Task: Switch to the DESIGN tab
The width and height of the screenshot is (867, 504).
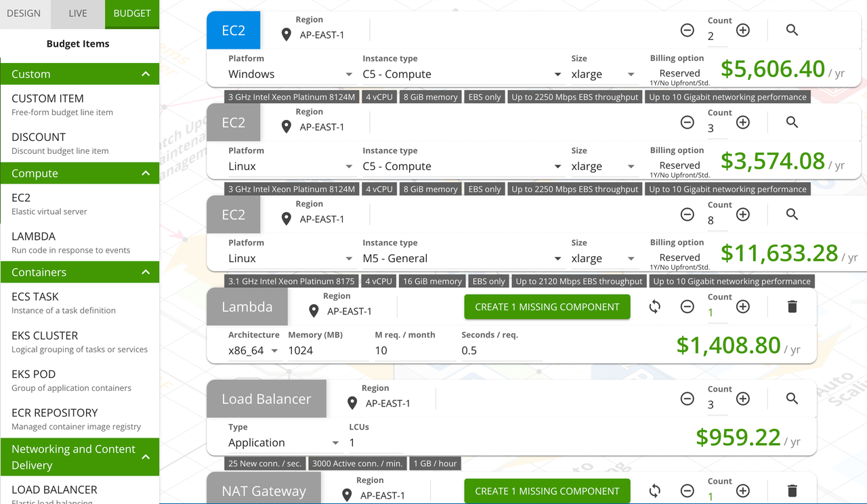Action: [24, 14]
